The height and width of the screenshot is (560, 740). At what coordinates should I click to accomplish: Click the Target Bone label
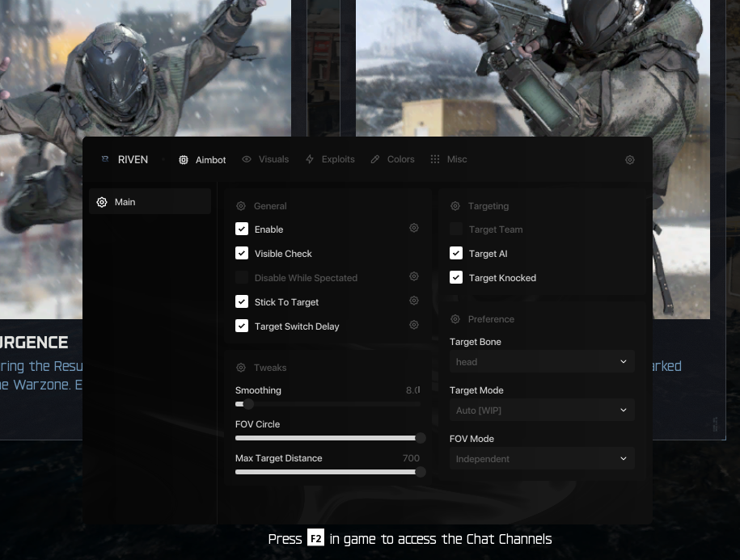pyautogui.click(x=476, y=342)
